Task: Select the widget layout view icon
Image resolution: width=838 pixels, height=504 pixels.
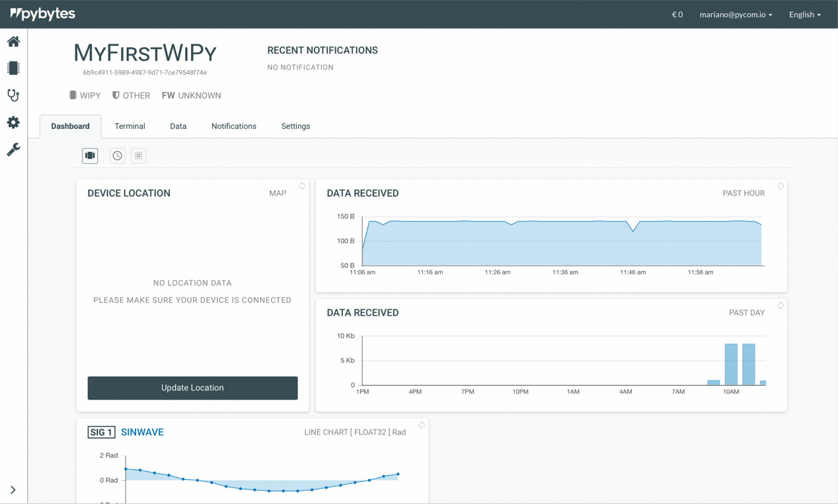Action: 90,156
